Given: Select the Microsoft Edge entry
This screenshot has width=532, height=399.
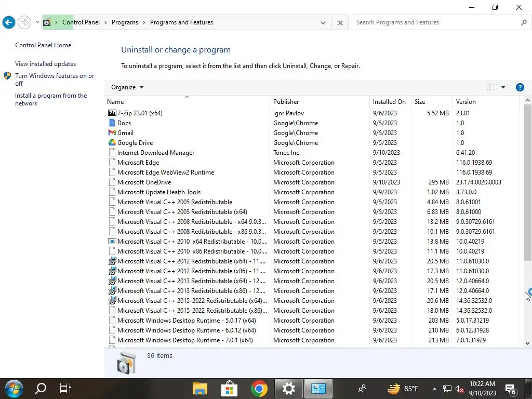Looking at the screenshot, I should 138,163.
